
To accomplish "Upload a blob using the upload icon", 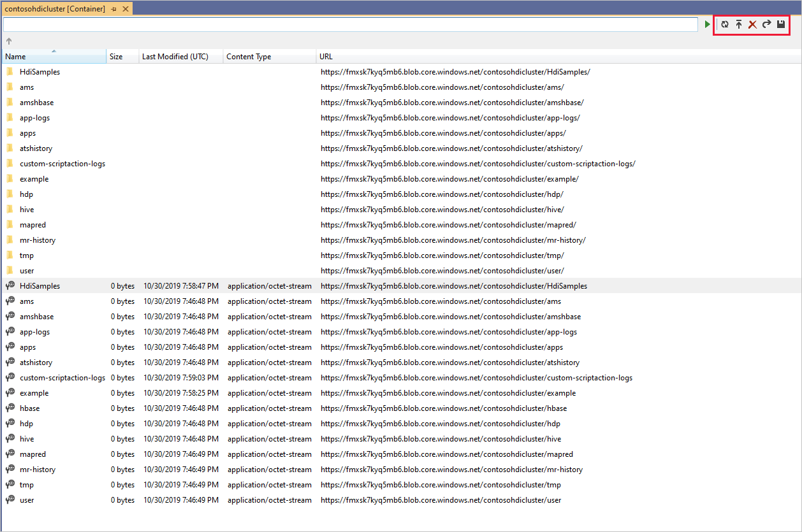I will click(x=739, y=24).
